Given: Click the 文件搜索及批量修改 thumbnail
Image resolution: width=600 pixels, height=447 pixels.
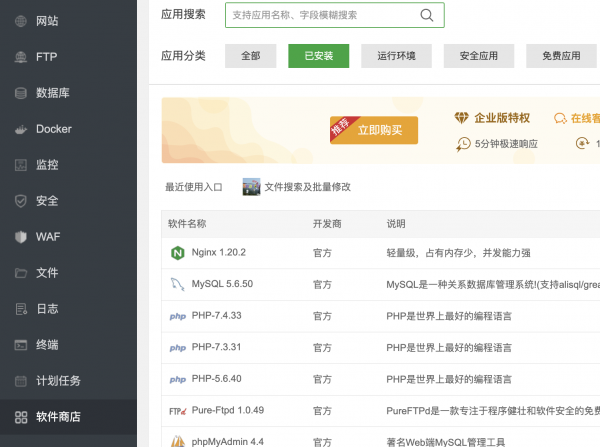Looking at the screenshot, I should pos(251,187).
